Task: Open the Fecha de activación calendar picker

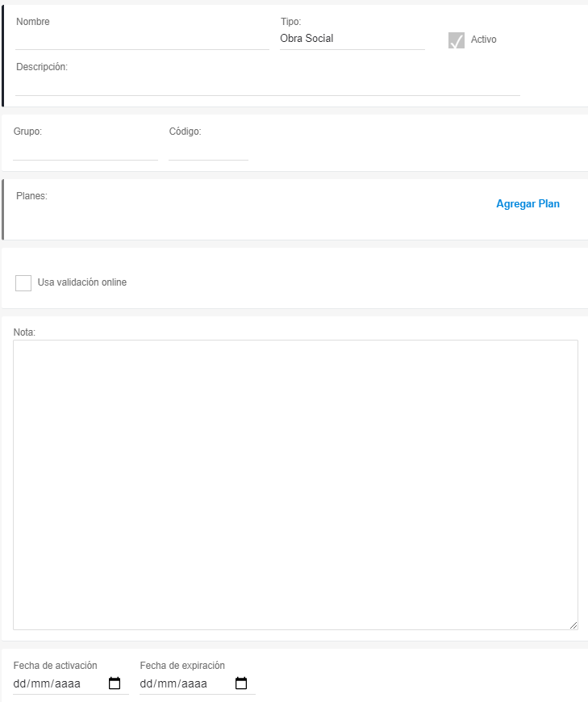Action: (115, 683)
